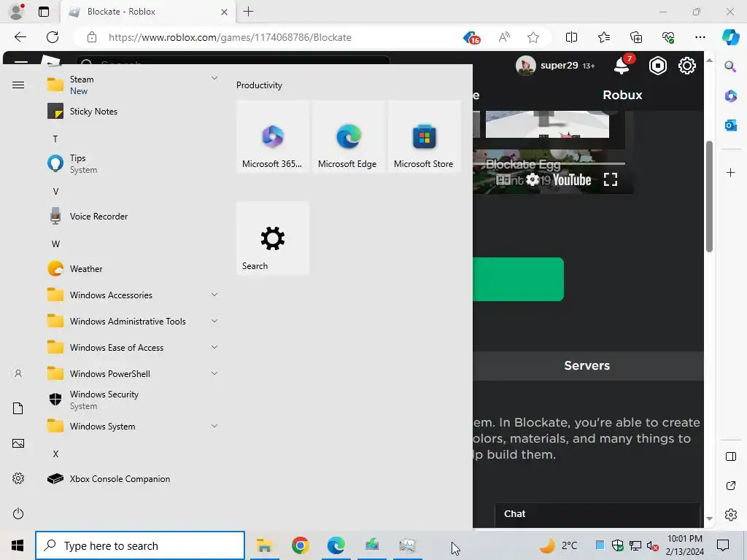The image size is (747, 560).
Task: Open the Edge Copilot icon
Action: [729, 37]
